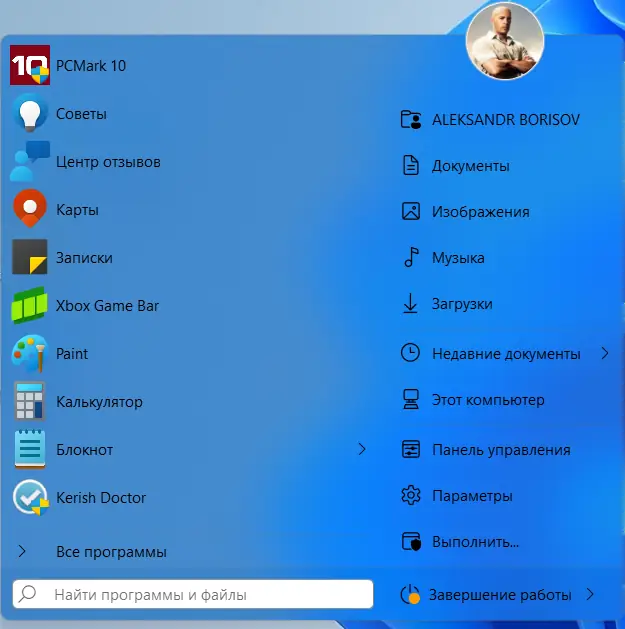Click the Блокнот label
This screenshot has width=625, height=629.
pyautogui.click(x=84, y=450)
